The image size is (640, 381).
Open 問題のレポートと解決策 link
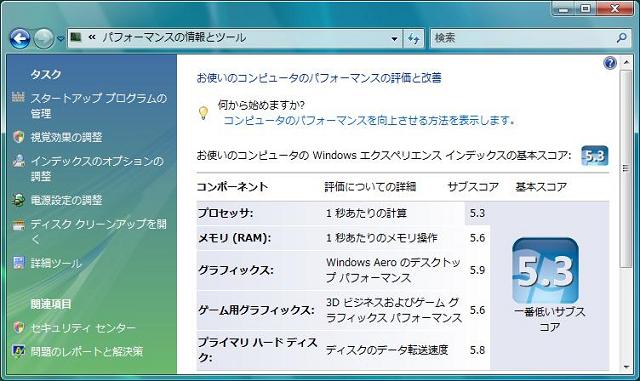click(x=87, y=352)
